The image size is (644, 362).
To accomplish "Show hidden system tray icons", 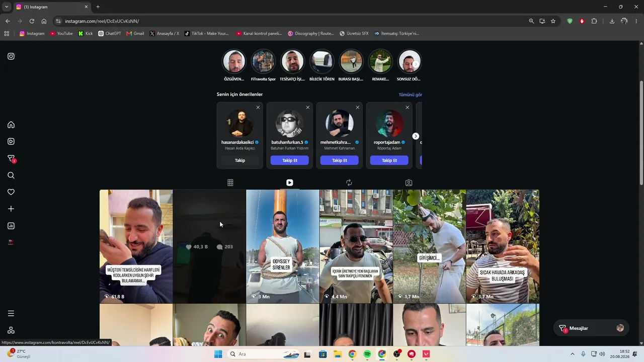I will pos(572,354).
